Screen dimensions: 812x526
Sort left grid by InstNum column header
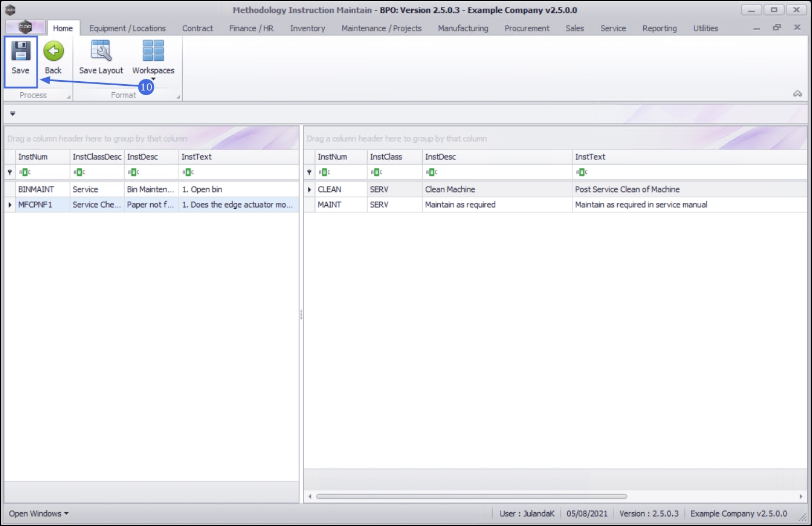(x=42, y=157)
